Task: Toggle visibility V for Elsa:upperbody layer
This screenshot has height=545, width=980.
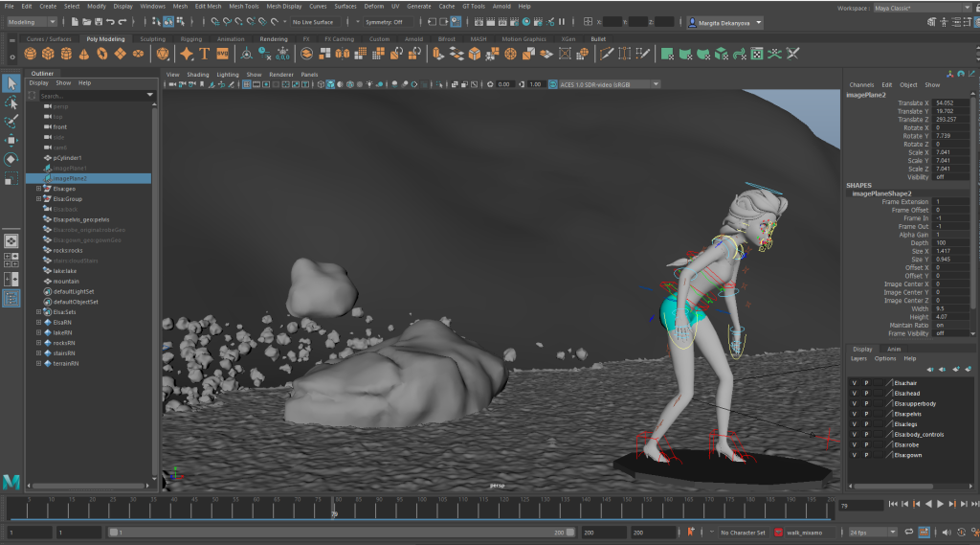Action: (x=855, y=403)
